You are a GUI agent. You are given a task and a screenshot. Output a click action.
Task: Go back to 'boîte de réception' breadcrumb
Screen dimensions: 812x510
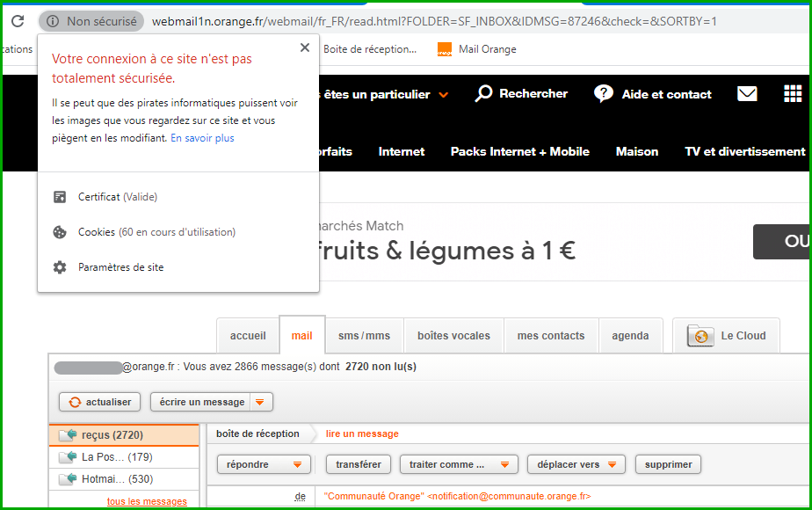pos(257,433)
